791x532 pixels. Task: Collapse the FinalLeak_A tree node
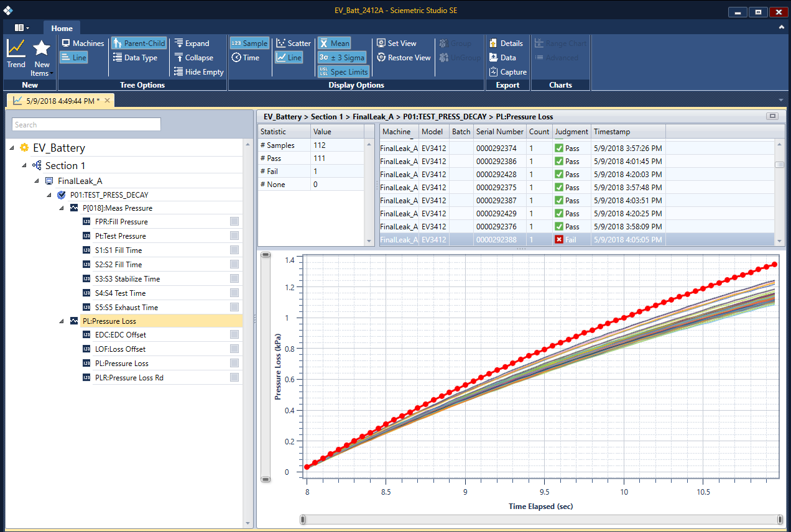point(37,181)
